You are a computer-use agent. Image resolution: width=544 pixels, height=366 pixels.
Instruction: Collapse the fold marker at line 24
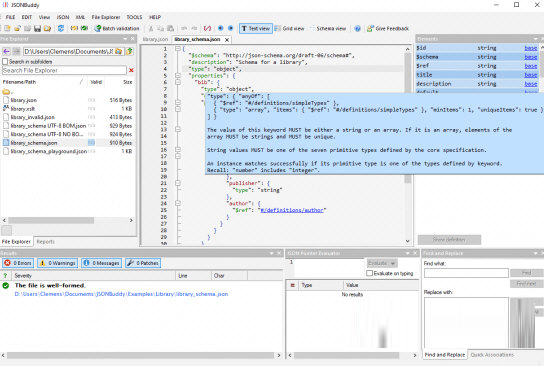[x=178, y=203]
